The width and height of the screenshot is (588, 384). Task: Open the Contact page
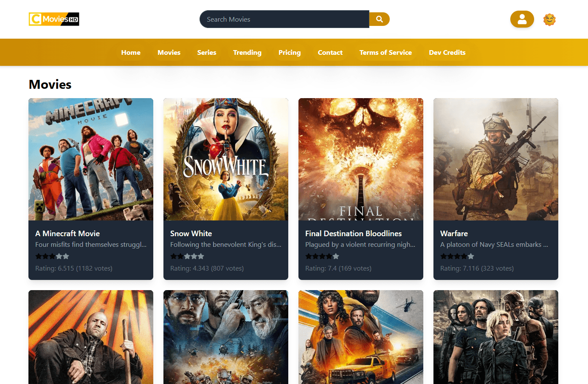(330, 52)
